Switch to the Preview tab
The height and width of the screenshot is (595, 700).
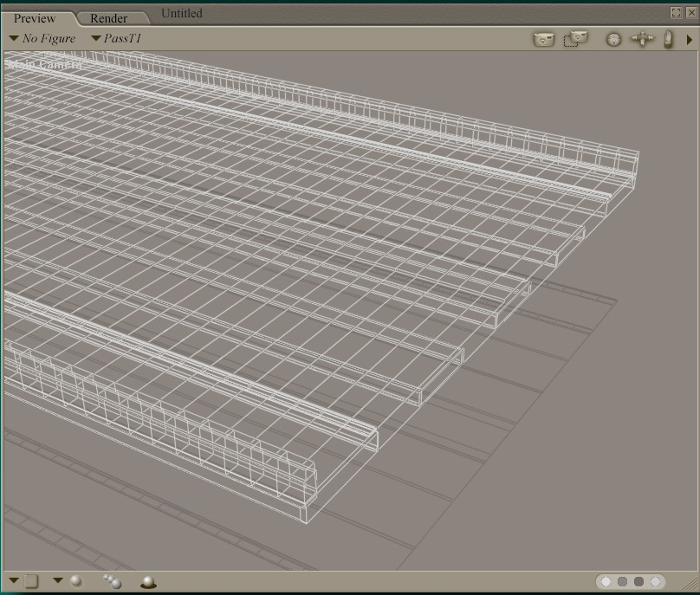[35, 18]
